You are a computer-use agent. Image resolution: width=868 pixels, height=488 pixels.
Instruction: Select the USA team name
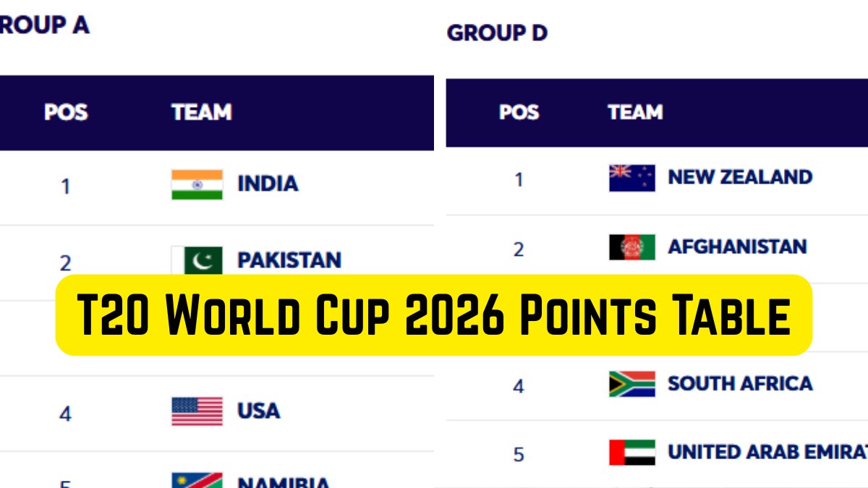tap(258, 411)
